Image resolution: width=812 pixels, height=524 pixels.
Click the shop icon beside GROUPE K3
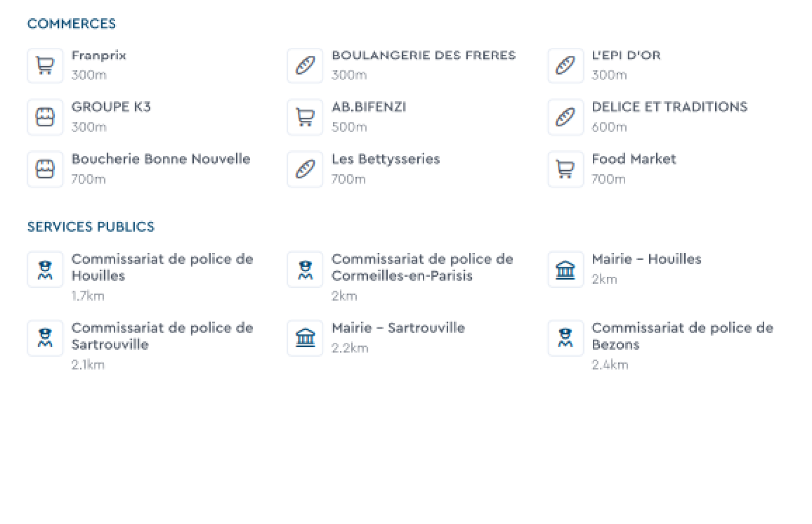pos(45,117)
